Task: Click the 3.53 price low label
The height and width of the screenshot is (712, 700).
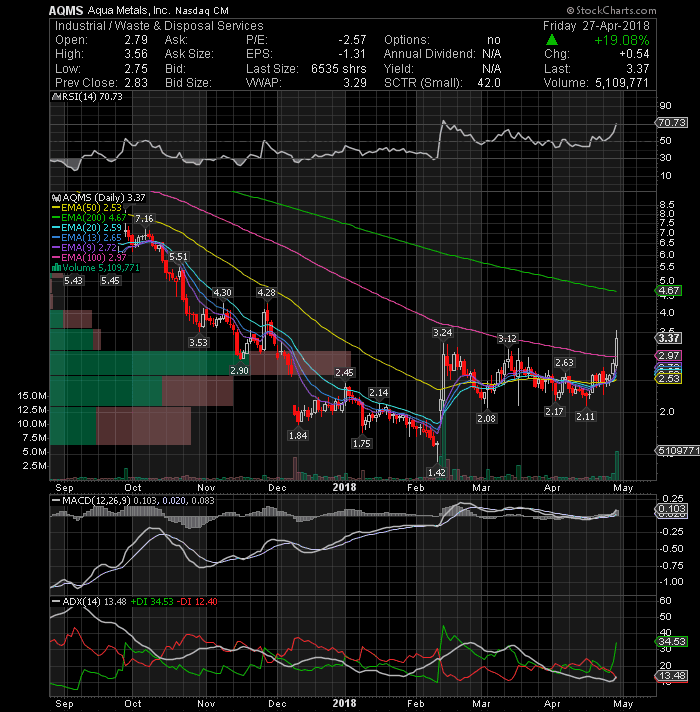Action: click(198, 342)
